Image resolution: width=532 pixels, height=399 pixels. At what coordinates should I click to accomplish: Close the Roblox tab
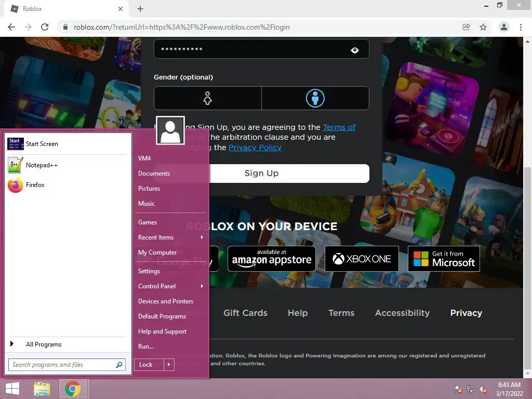click(121, 9)
